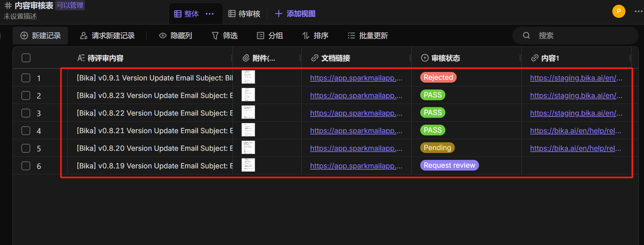The image size is (644, 245).
Task: Open the PASS status in row 4
Action: point(433,130)
